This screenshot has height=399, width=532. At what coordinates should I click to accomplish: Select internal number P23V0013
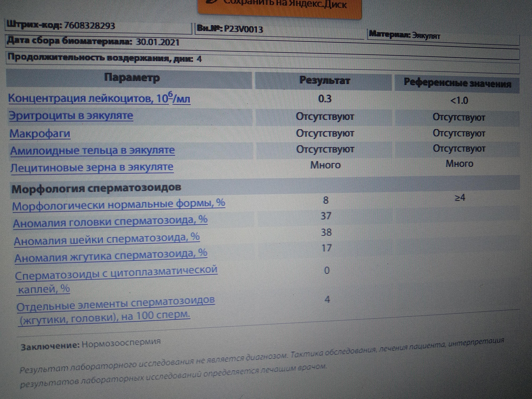point(243,29)
